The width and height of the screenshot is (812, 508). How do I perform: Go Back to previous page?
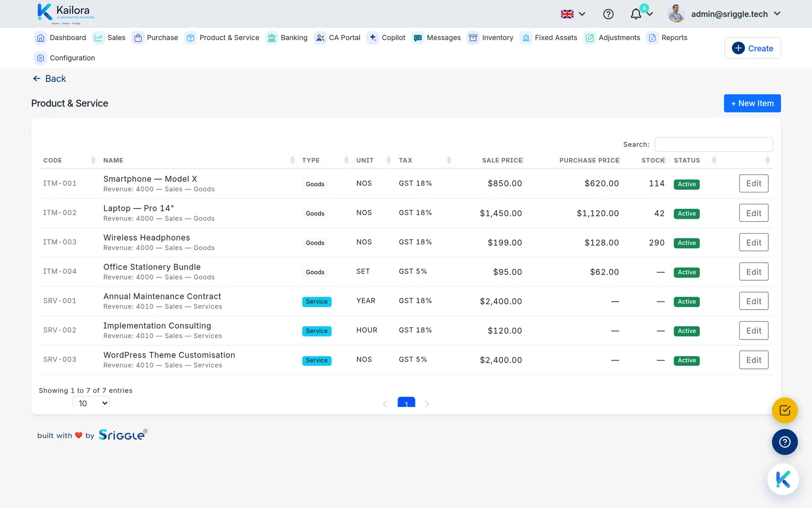[x=49, y=79]
